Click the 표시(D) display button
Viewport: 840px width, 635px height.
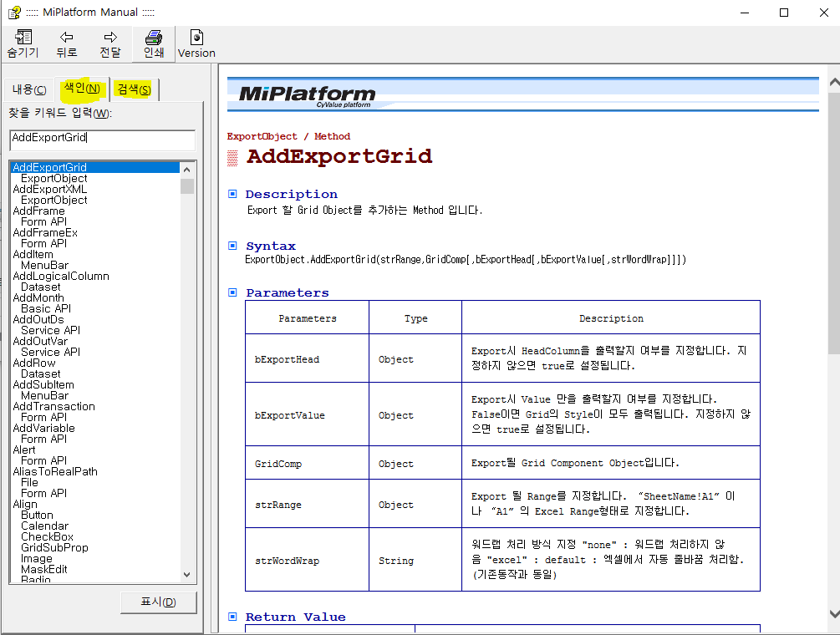(159, 602)
